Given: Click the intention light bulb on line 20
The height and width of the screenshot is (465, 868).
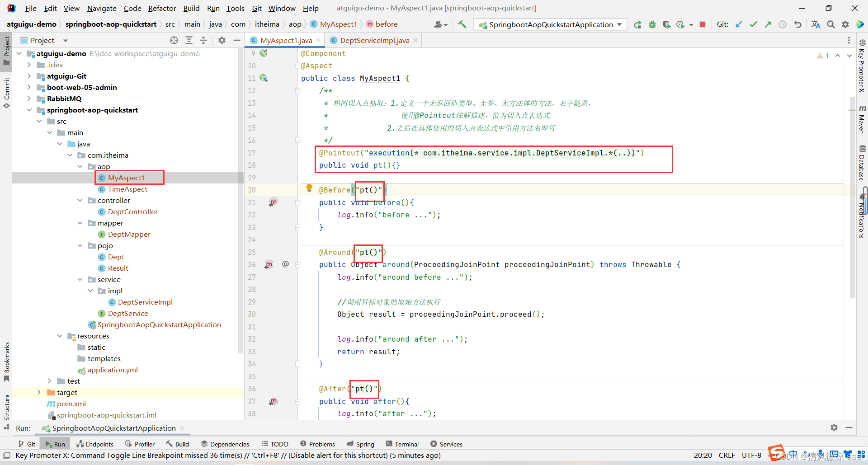Looking at the screenshot, I should click(309, 188).
